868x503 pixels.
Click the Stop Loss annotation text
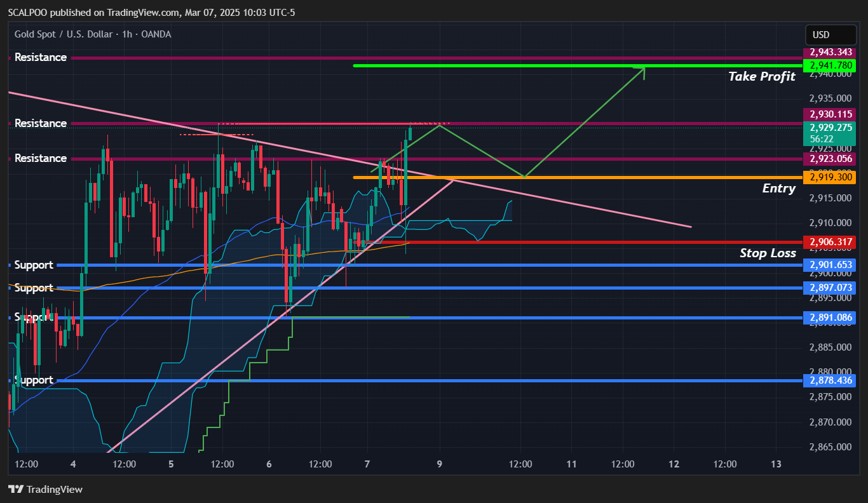[x=768, y=253]
